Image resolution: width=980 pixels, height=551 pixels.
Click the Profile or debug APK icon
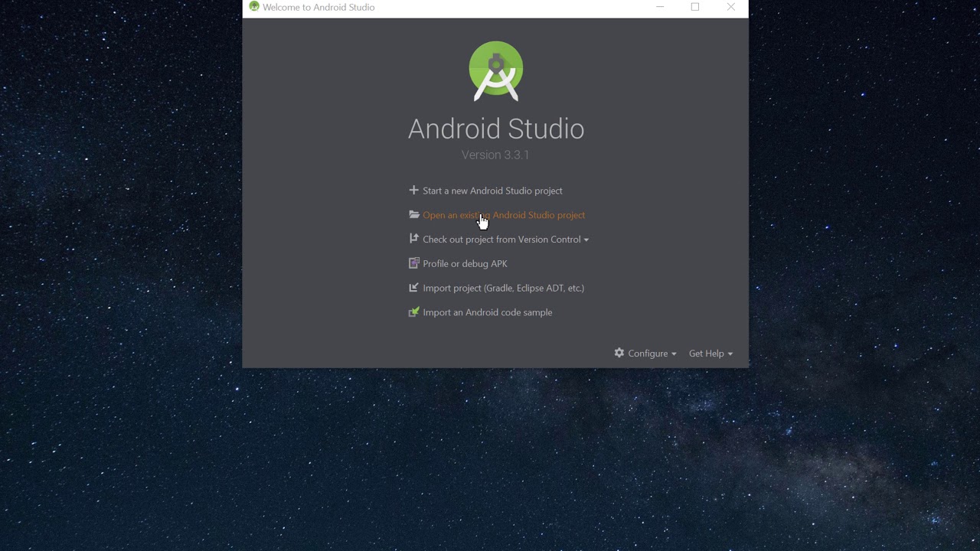tap(414, 263)
